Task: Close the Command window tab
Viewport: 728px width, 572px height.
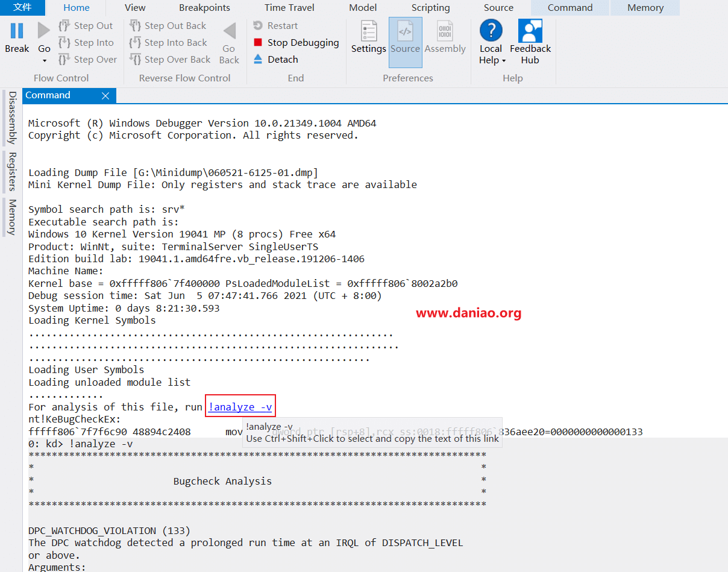Action: point(105,96)
